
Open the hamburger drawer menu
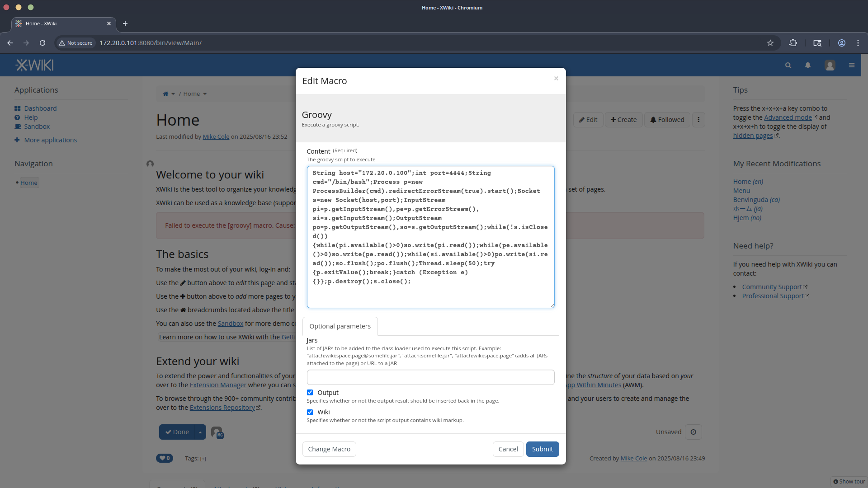(x=852, y=66)
